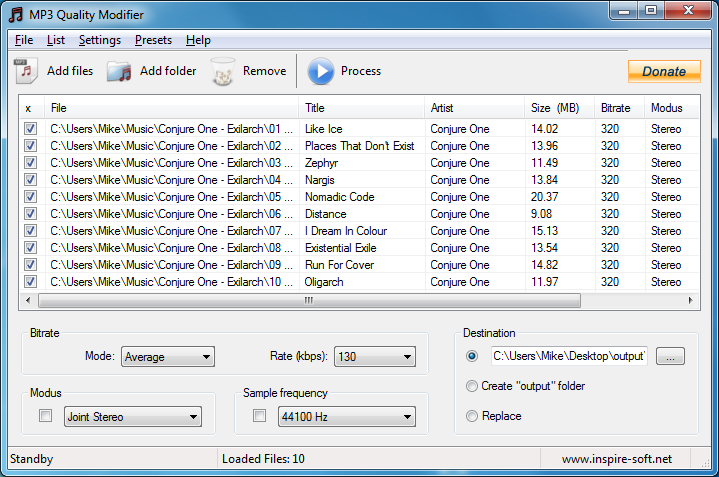This screenshot has width=719, height=477.
Task: Click the Add files music note icon
Action: point(26,71)
